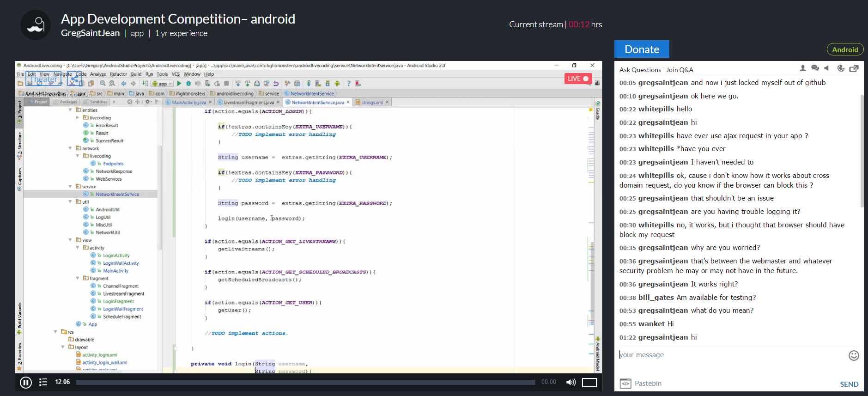Viewport: 868px width, 396px height.
Task: Click the streamer's mustache avatar image
Action: (x=36, y=25)
